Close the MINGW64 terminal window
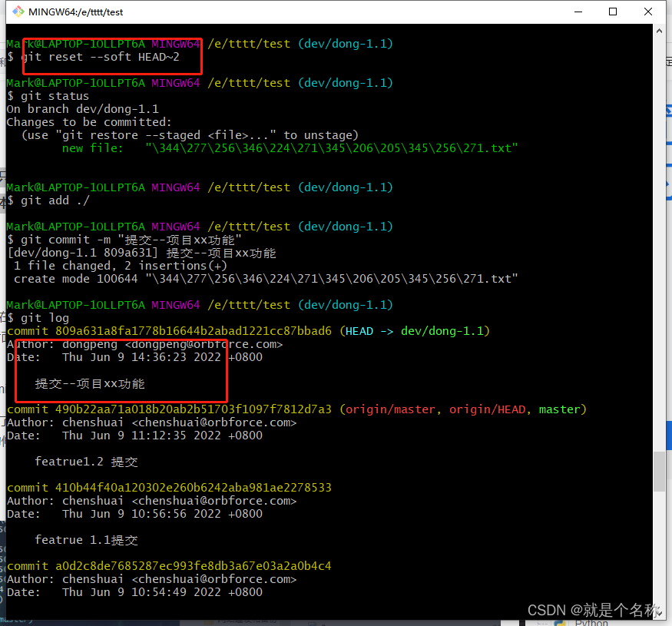Screen dimensions: 672x626 coord(648,12)
